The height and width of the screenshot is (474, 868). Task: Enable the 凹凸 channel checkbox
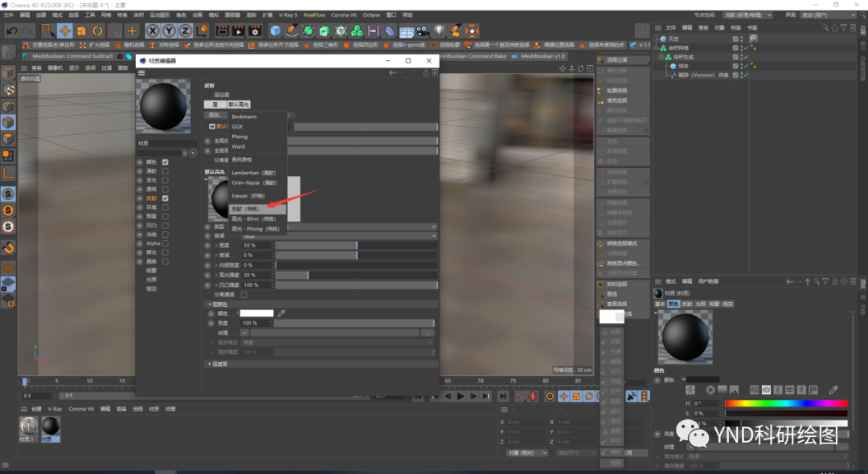[165, 225]
